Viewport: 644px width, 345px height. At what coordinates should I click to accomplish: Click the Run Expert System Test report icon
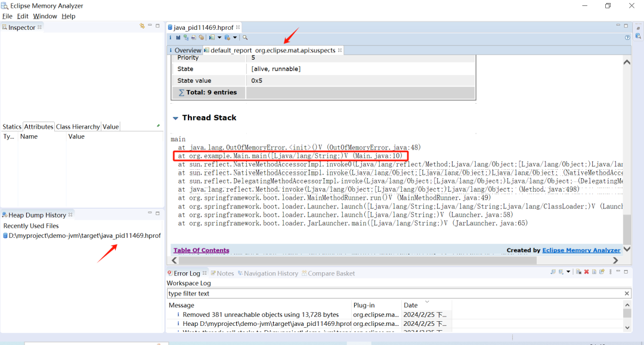(212, 38)
